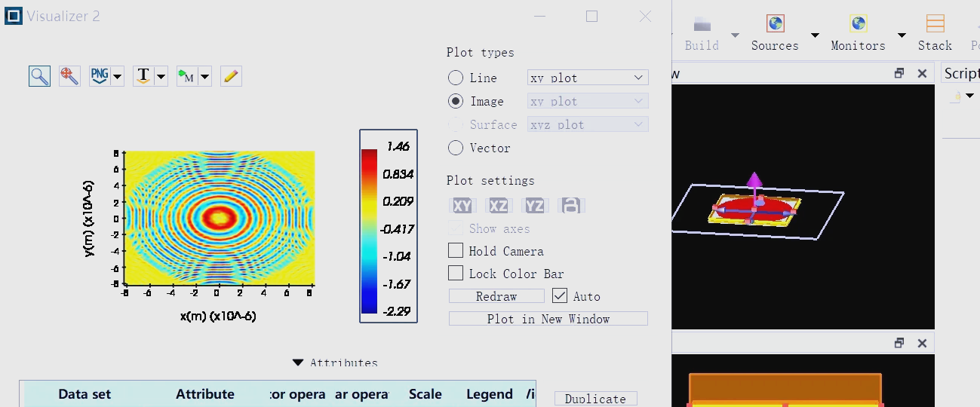Uncheck the Auto redraw checkbox

(x=560, y=295)
